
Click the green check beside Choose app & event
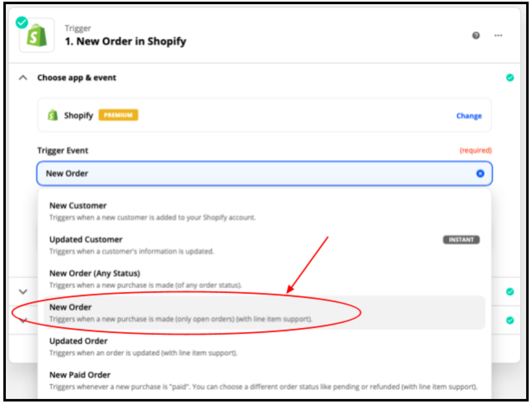[x=510, y=78]
